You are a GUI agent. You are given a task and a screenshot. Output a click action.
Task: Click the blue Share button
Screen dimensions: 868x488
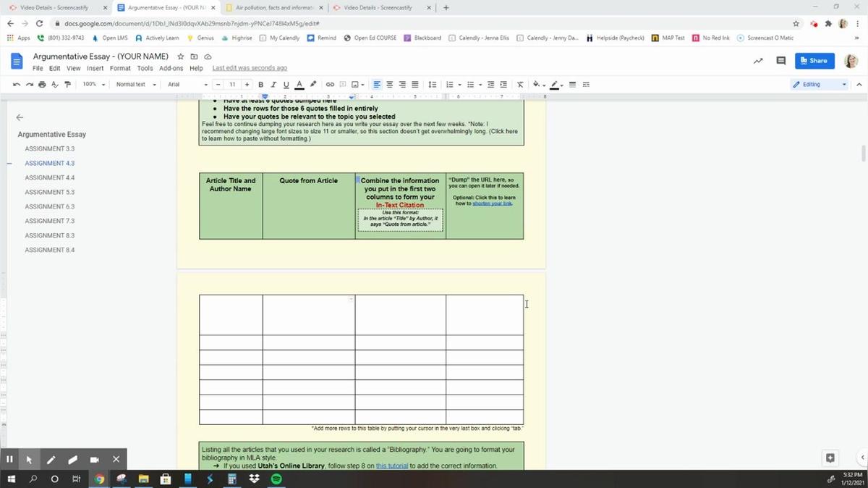pyautogui.click(x=814, y=61)
